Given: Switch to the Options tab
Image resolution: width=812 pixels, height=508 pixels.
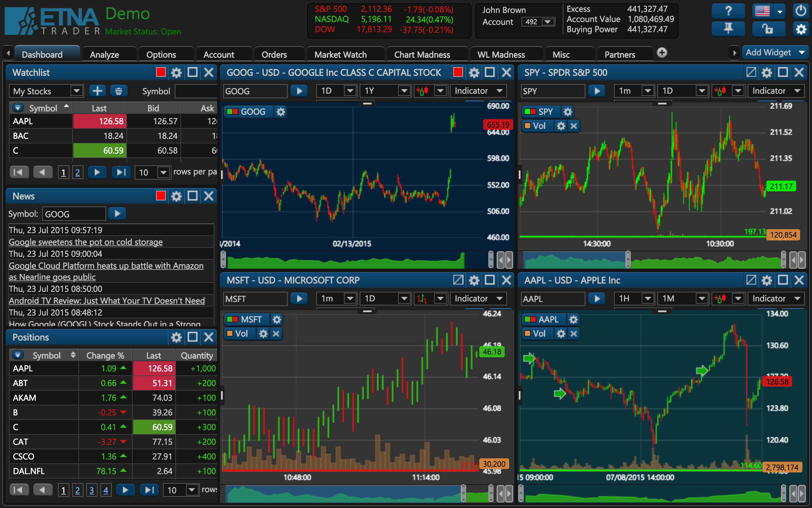Looking at the screenshot, I should click(161, 54).
